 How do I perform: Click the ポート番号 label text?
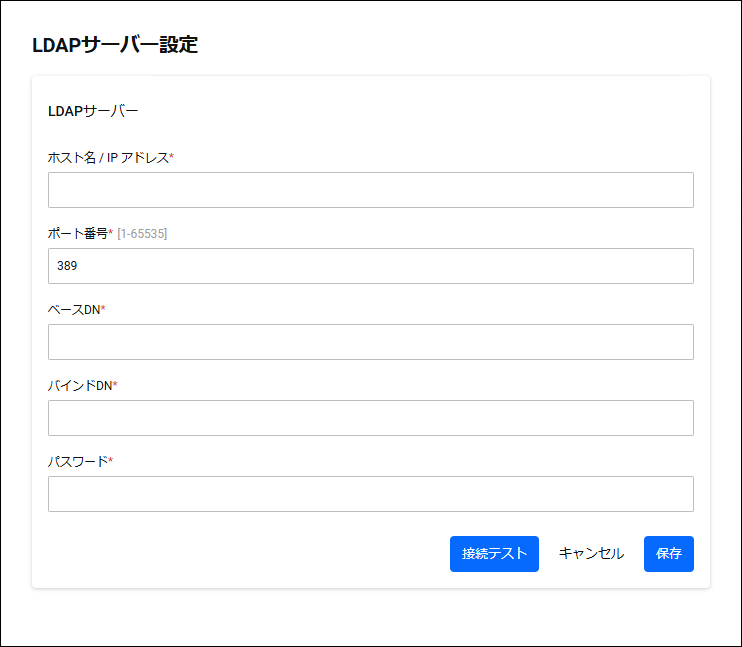(78, 233)
